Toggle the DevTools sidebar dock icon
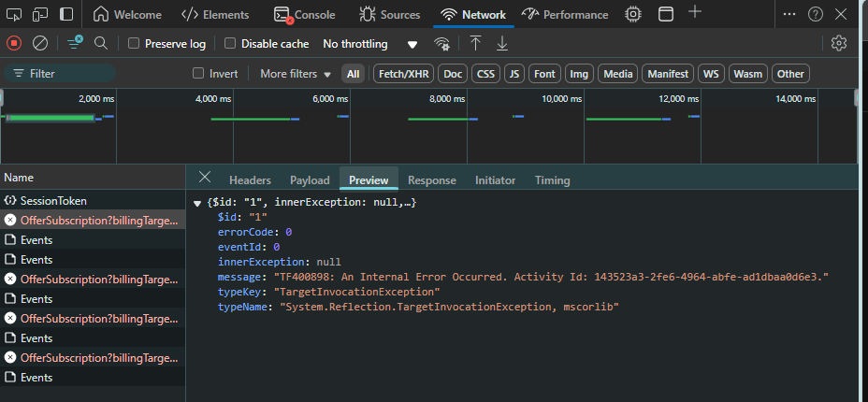This screenshot has height=402, width=868. coord(66,14)
